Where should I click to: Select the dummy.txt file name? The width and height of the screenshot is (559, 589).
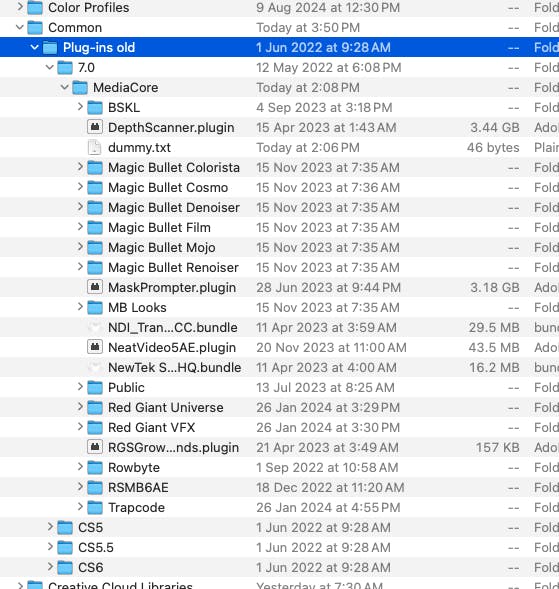point(139,148)
